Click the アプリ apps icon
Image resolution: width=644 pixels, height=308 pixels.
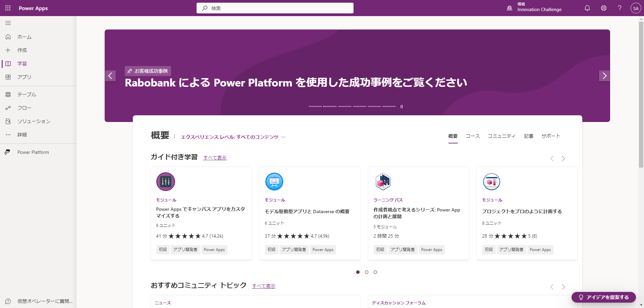[x=8, y=77]
